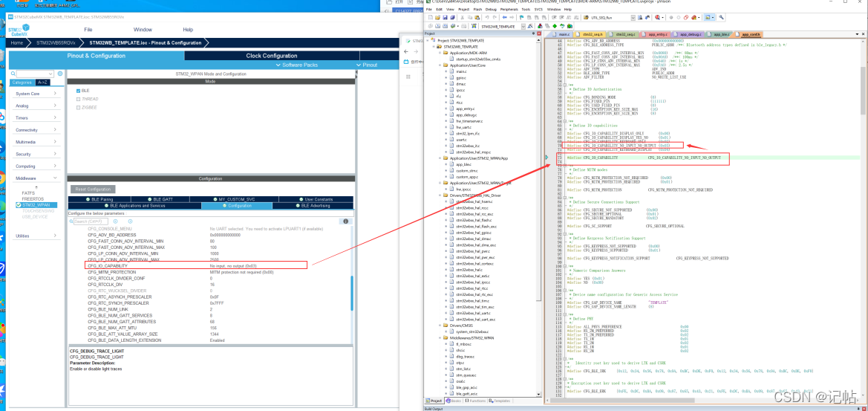
Task: Click the Reset Configuration button
Action: (93, 190)
